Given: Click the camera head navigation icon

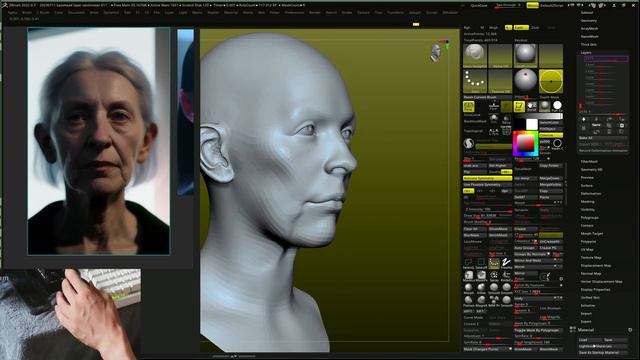Looking at the screenshot, I should [436, 53].
